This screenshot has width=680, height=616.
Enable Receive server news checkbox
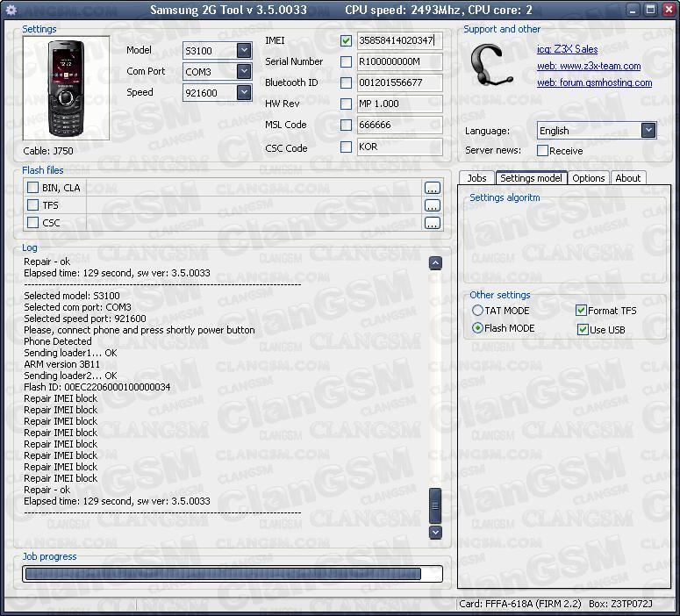click(542, 151)
